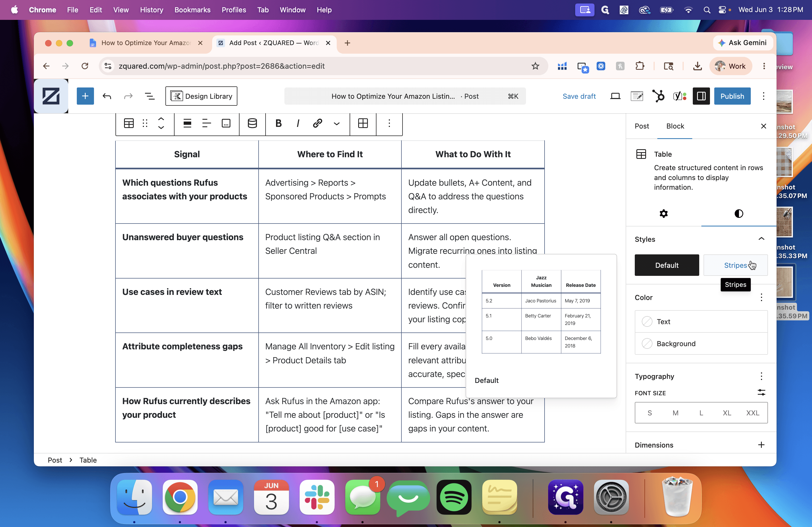
Task: Change text alignment in the table cell
Action: pos(207,123)
